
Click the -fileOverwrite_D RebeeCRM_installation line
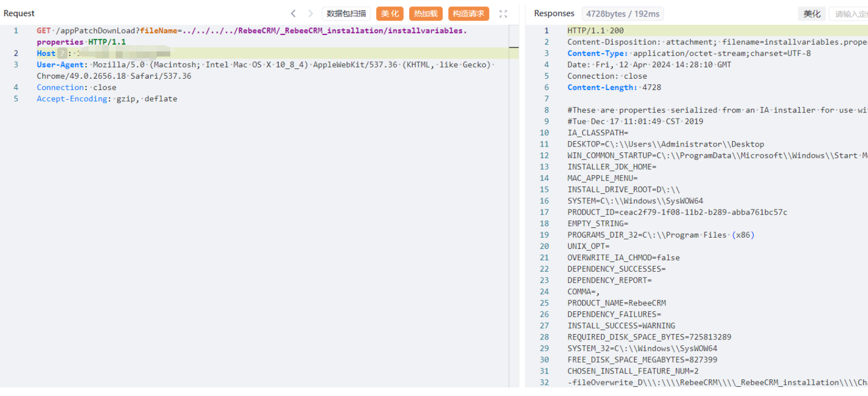point(718,381)
